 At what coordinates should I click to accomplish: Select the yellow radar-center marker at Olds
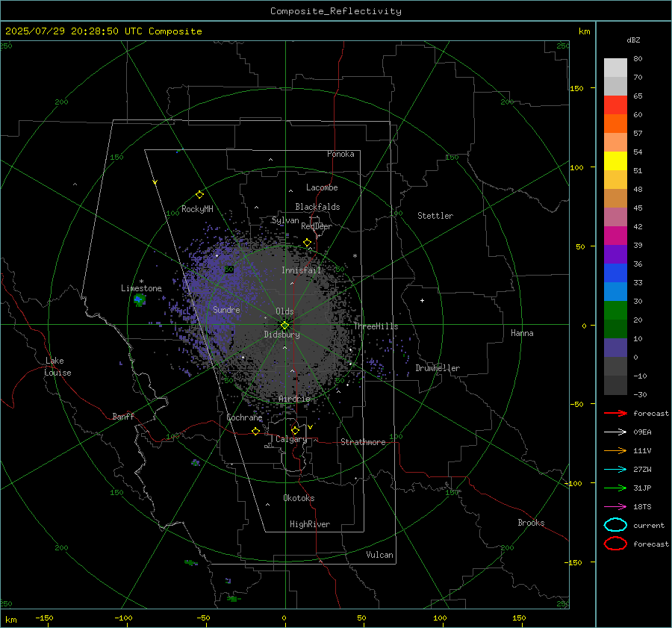click(284, 325)
